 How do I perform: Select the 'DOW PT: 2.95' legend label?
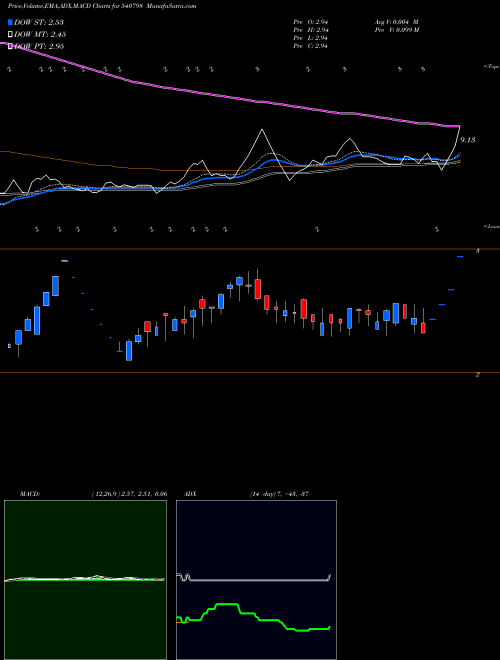click(x=40, y=46)
